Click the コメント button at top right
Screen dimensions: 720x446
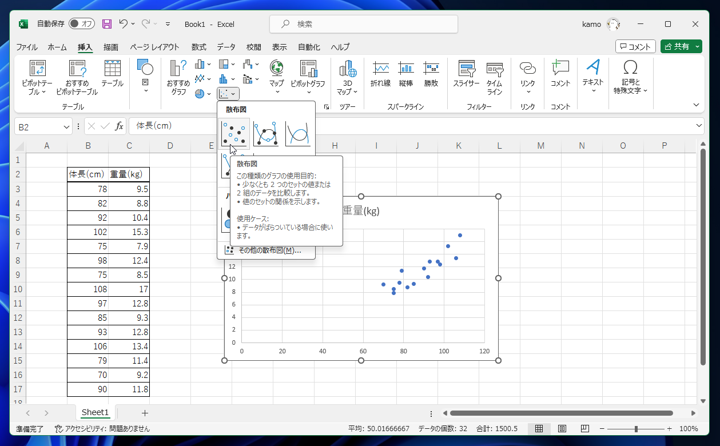click(635, 46)
